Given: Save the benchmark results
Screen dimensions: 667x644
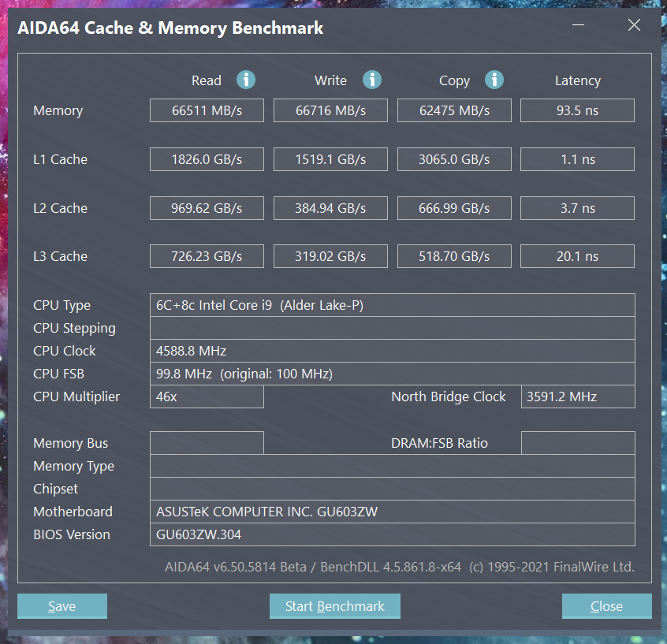Looking at the screenshot, I should point(62,605).
